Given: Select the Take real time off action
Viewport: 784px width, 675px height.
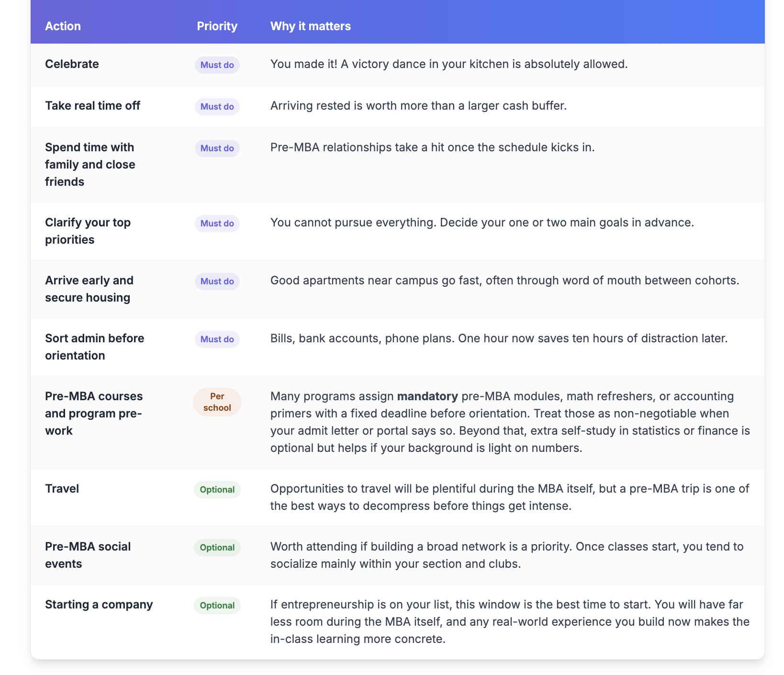Looking at the screenshot, I should click(x=92, y=106).
